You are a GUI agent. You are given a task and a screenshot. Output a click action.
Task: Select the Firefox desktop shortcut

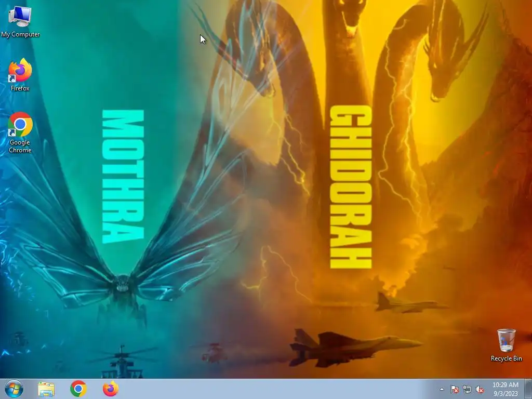click(20, 75)
